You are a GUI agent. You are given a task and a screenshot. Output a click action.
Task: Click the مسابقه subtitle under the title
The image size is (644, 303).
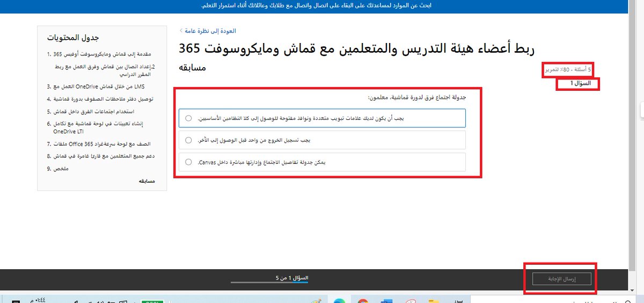(x=192, y=68)
